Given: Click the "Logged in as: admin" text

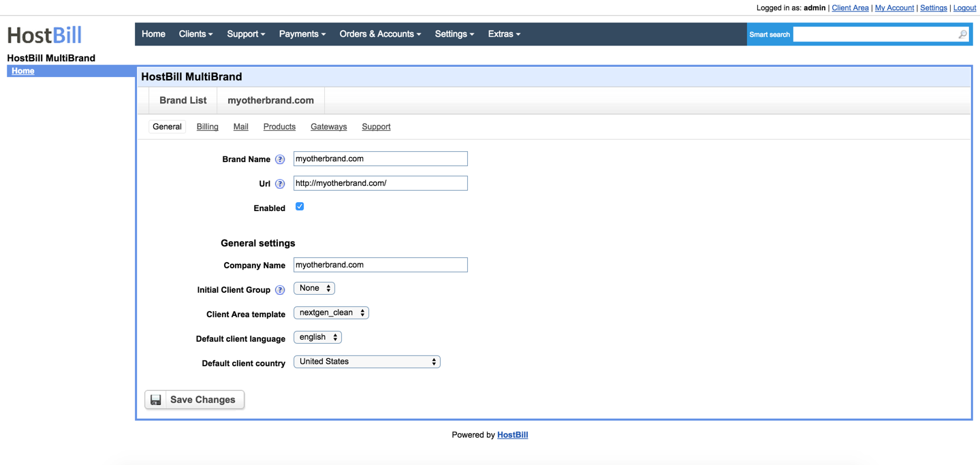Looking at the screenshot, I should click(791, 7).
